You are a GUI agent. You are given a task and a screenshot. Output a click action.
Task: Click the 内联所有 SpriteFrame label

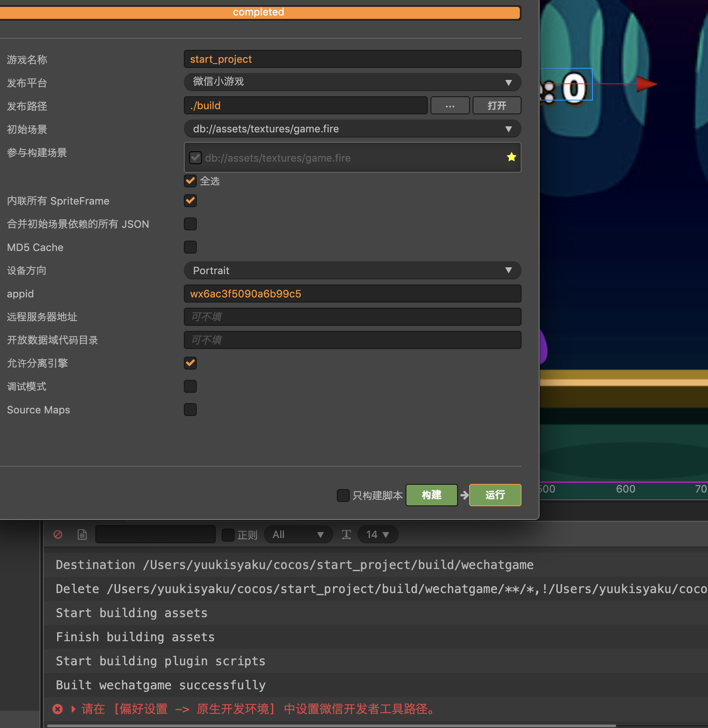click(58, 201)
